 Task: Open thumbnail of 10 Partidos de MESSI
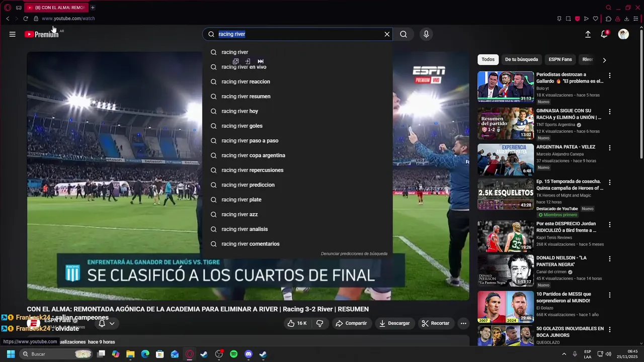[506, 306]
